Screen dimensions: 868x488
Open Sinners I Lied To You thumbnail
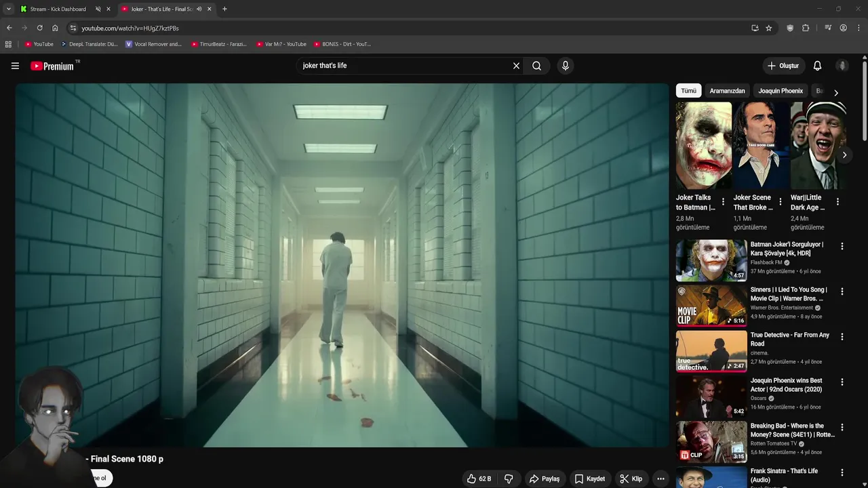coord(711,305)
